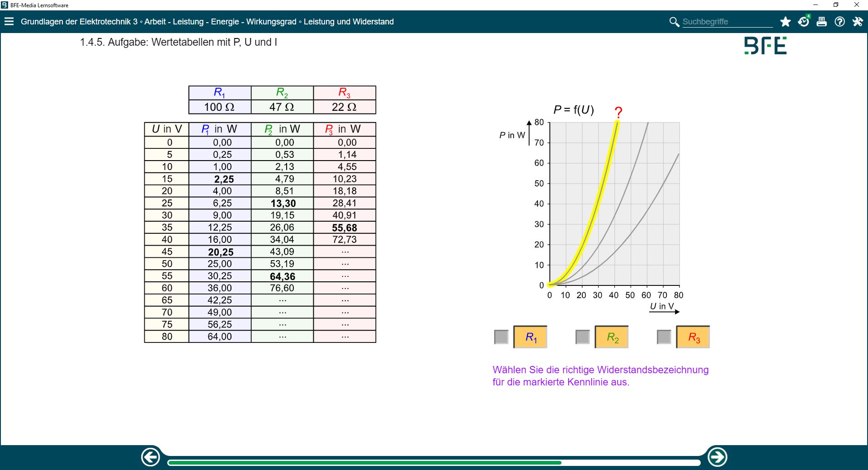Go to next page arrow
The width and height of the screenshot is (868, 470).
717,457
